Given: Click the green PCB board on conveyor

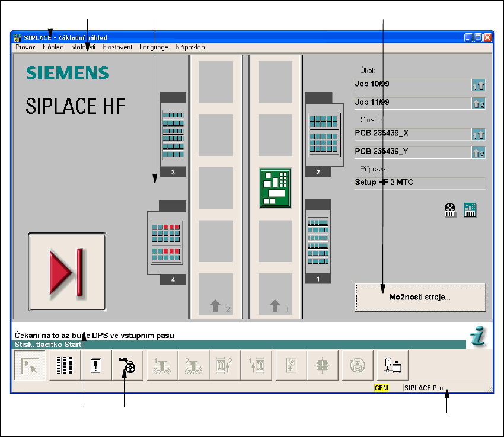Looking at the screenshot, I should tap(276, 188).
